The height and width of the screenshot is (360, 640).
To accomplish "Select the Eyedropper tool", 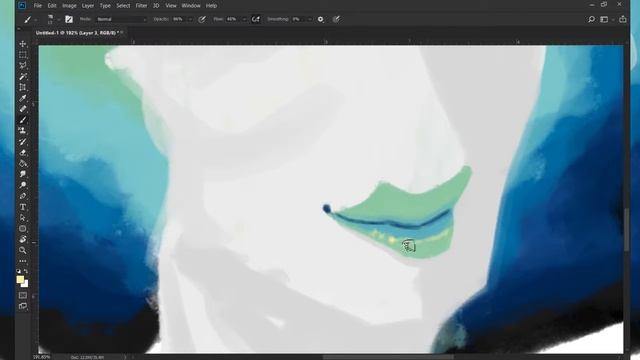I will [x=23, y=98].
